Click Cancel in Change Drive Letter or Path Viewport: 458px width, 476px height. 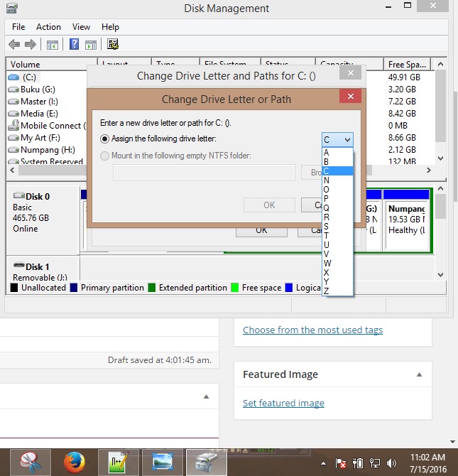312,205
